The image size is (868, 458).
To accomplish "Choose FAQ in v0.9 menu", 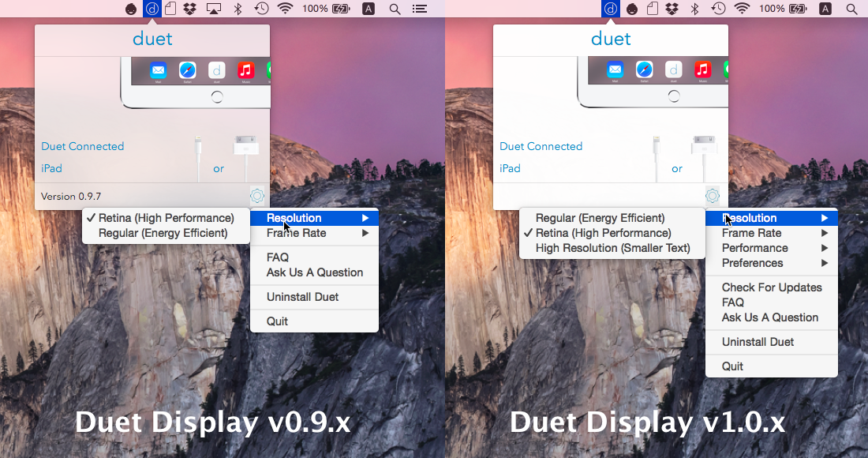I will pos(314,257).
